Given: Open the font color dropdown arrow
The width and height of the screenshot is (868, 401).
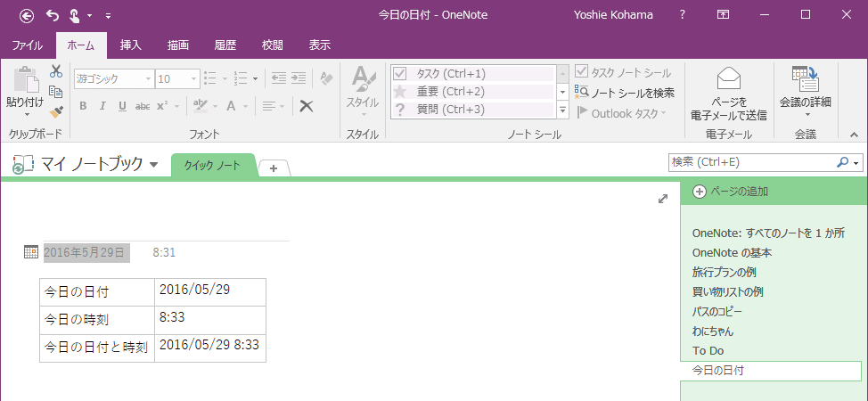Looking at the screenshot, I should point(246,106).
